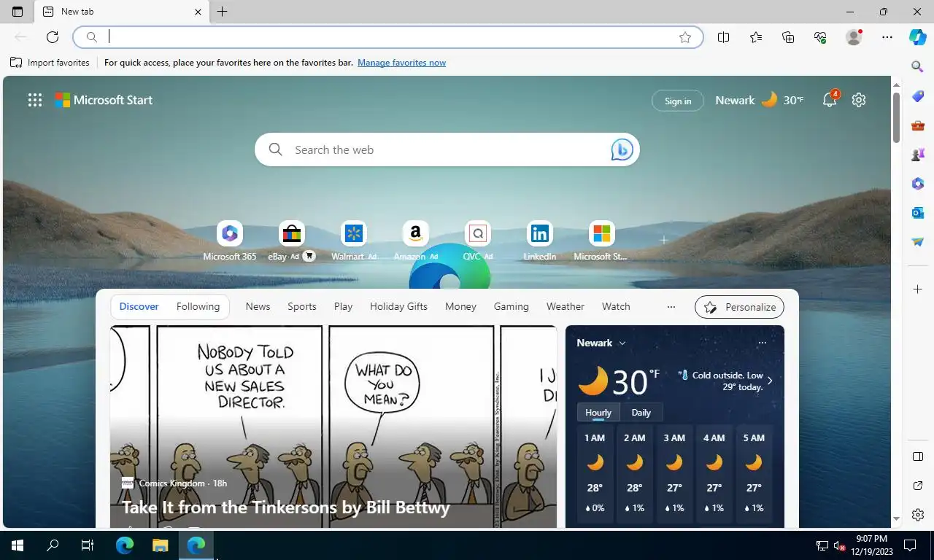The height and width of the screenshot is (560, 934).
Task: Click the Personalize button
Action: pos(739,307)
